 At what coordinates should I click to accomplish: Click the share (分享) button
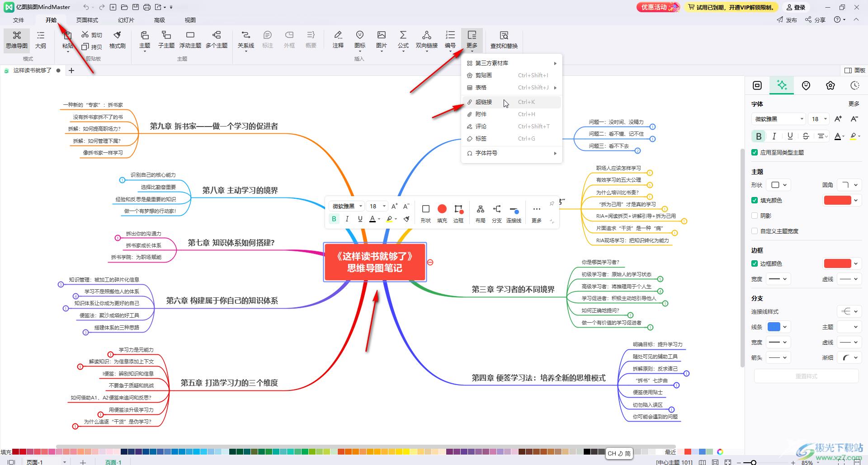(816, 20)
